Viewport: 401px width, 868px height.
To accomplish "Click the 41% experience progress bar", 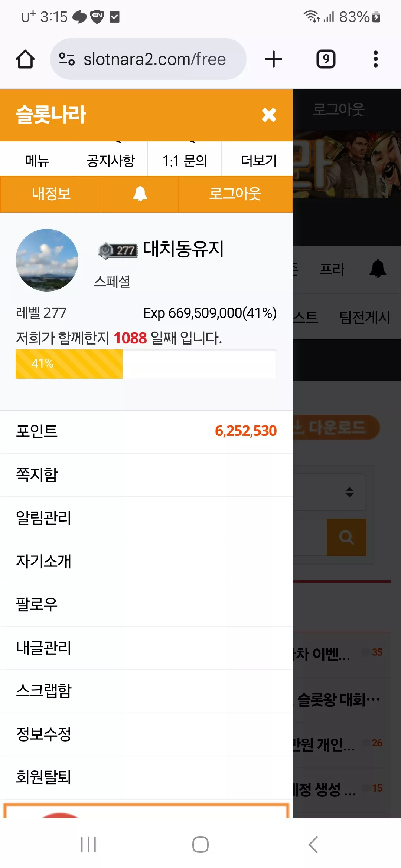I will tap(146, 364).
